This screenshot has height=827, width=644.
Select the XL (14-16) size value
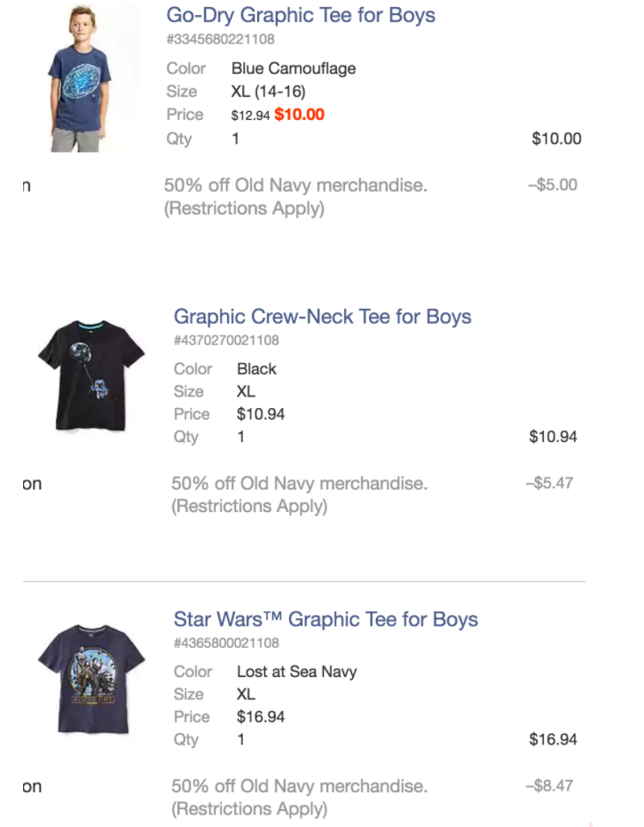(x=268, y=91)
